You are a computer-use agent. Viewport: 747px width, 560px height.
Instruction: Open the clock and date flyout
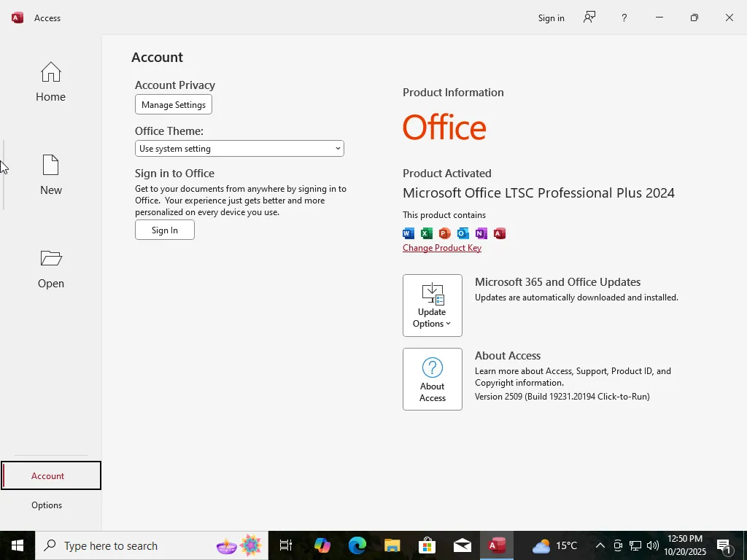685,545
